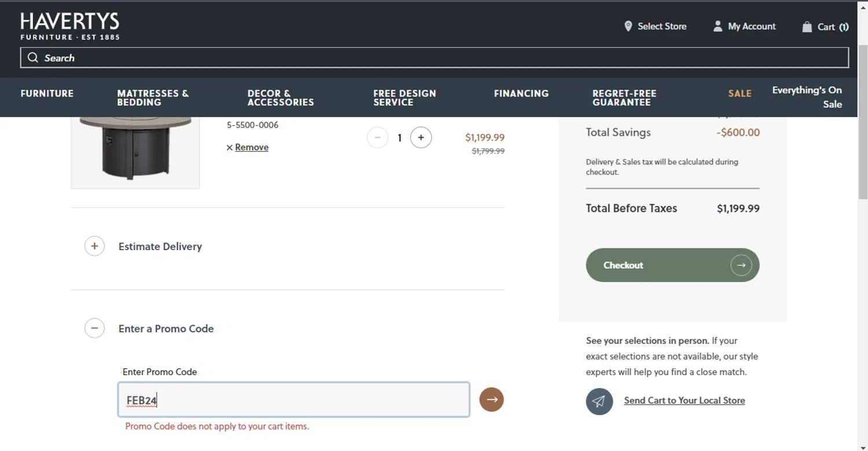Submit promo code with arrow button
Screen dimensions: 868x451
[x=491, y=399]
